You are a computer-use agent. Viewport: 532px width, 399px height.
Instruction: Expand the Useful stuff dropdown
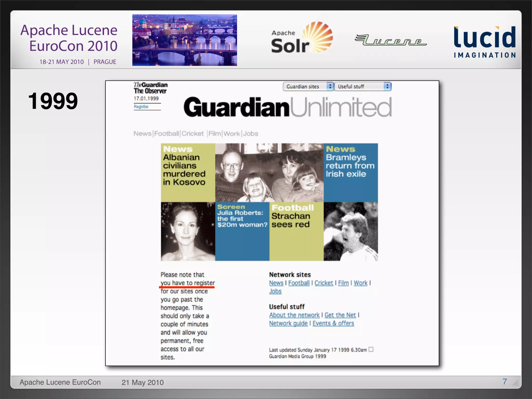(x=363, y=87)
